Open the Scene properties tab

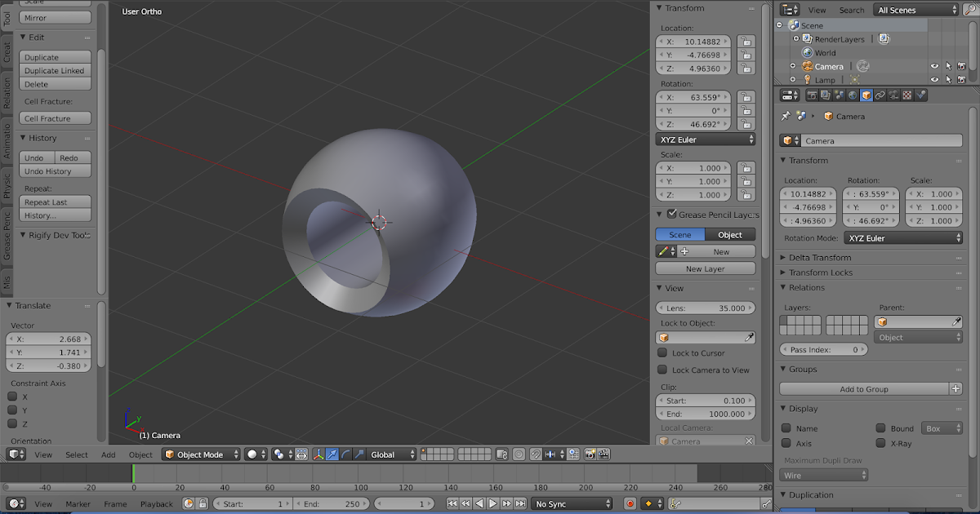click(x=840, y=95)
